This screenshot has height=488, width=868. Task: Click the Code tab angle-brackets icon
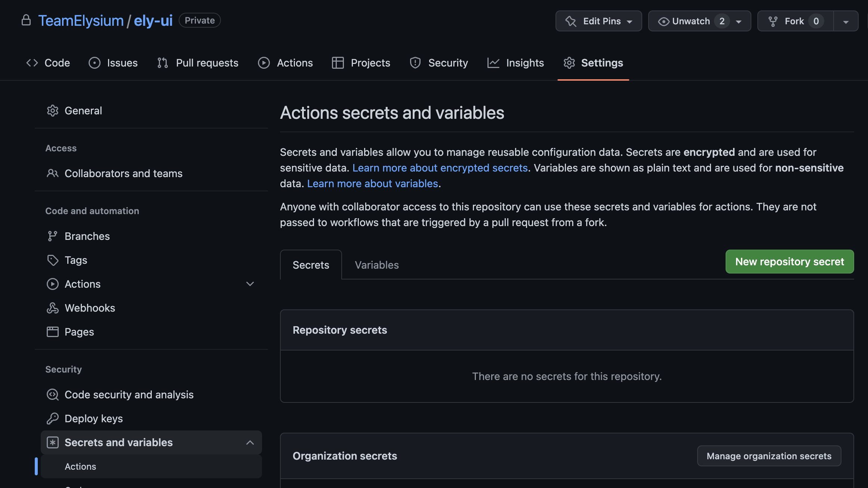(32, 63)
